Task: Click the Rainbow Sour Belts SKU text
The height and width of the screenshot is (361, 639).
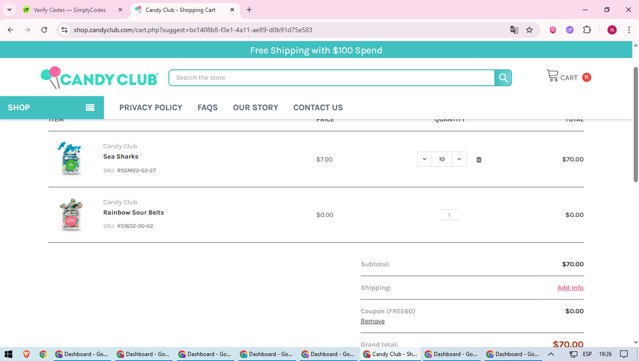Action: (128, 226)
